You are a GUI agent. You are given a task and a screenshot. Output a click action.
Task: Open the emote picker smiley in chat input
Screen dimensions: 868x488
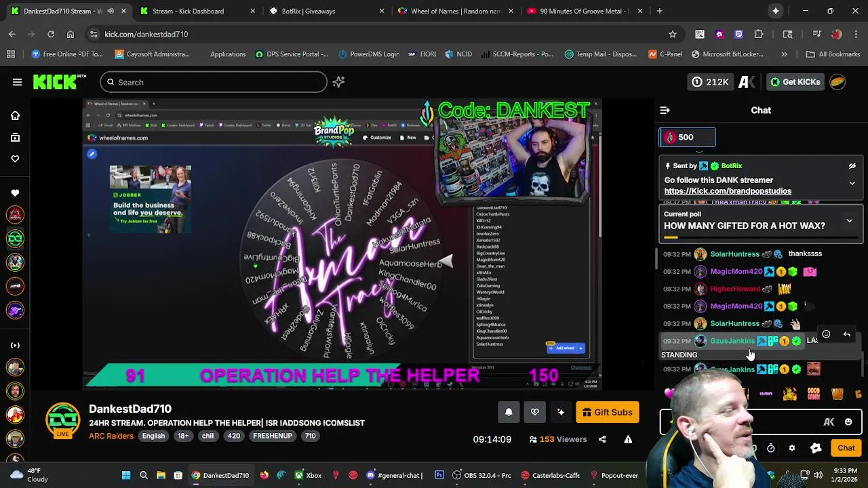(848, 422)
